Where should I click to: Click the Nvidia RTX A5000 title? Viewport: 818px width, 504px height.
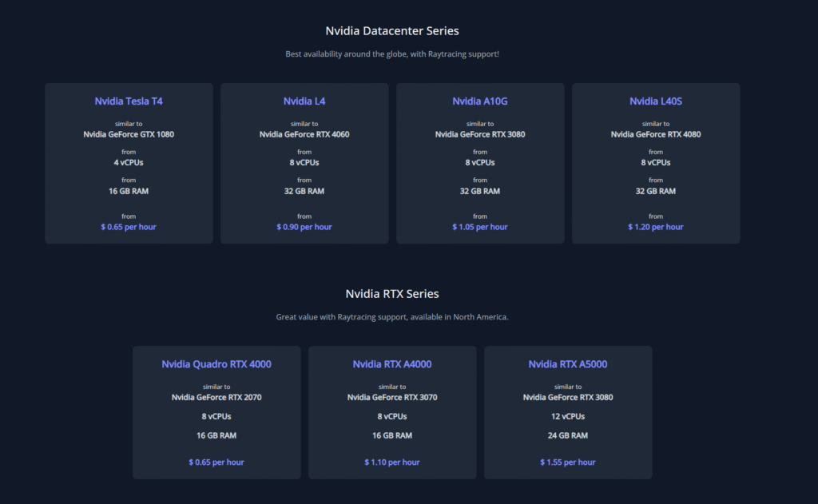coord(568,364)
